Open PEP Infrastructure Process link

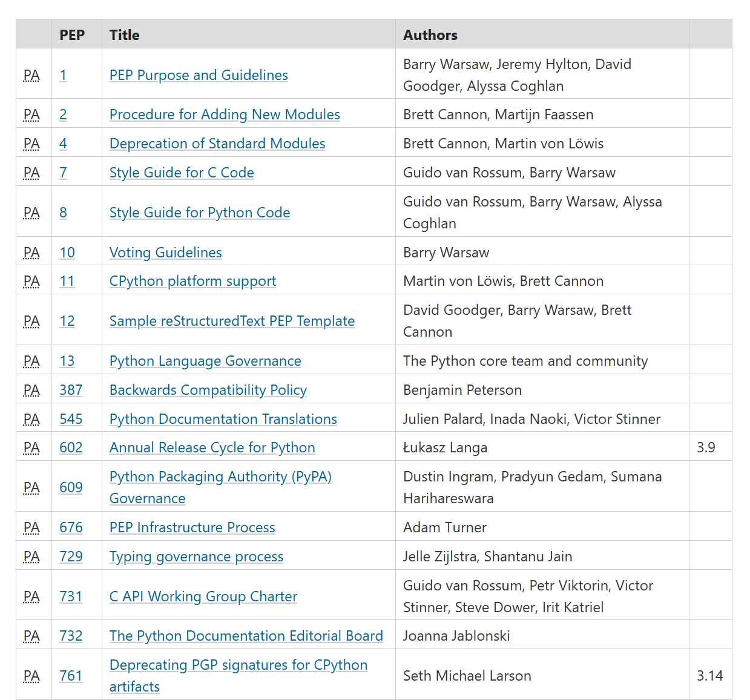pos(192,527)
